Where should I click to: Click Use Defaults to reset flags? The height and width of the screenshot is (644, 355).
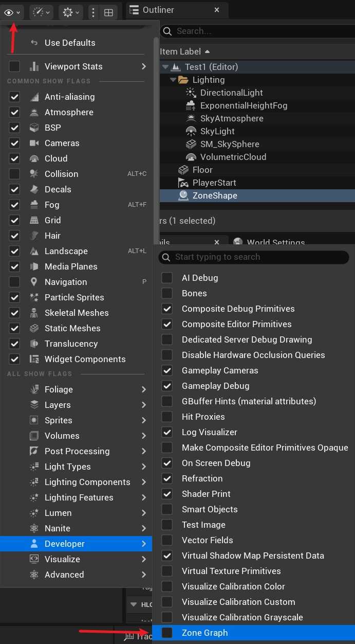(x=69, y=43)
